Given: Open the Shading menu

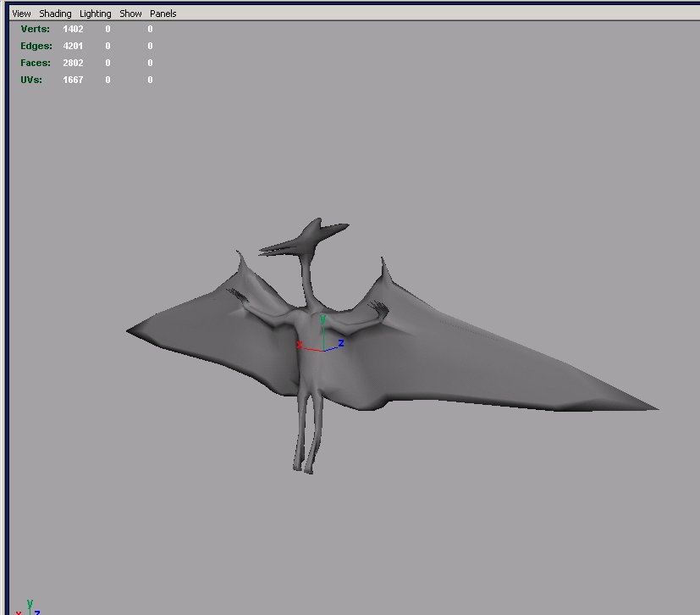Looking at the screenshot, I should 56,14.
